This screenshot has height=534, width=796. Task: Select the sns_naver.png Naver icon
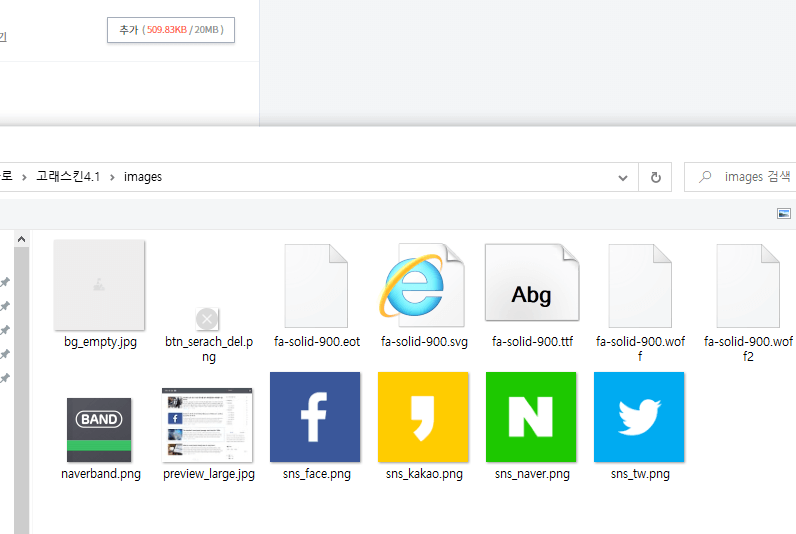click(531, 417)
